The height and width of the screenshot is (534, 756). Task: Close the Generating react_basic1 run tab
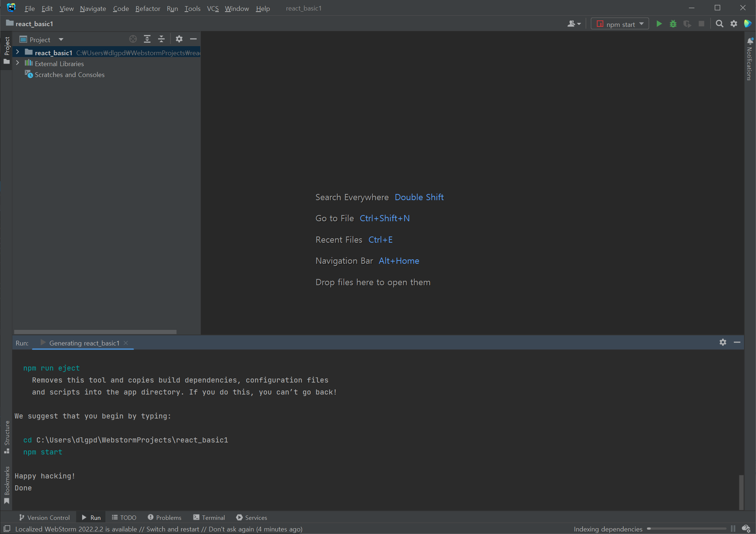(x=126, y=343)
